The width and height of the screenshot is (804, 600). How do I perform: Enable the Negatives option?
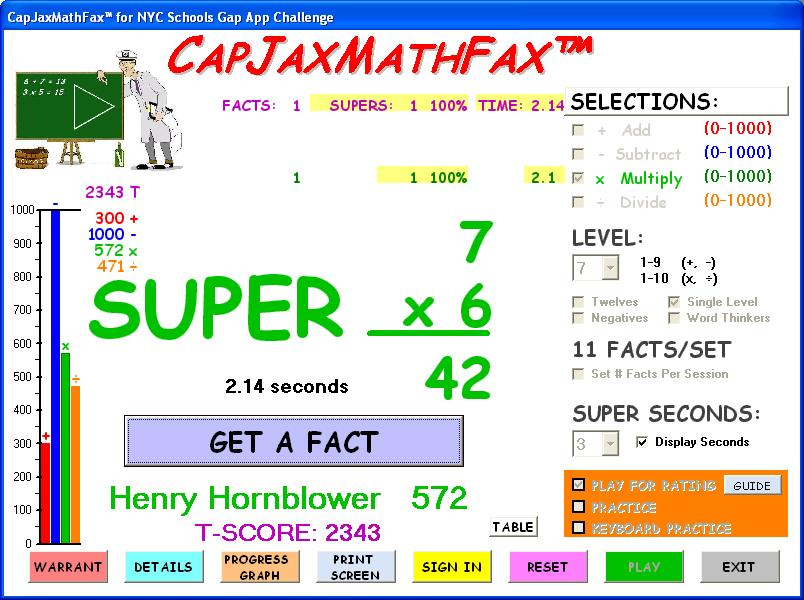[x=578, y=318]
